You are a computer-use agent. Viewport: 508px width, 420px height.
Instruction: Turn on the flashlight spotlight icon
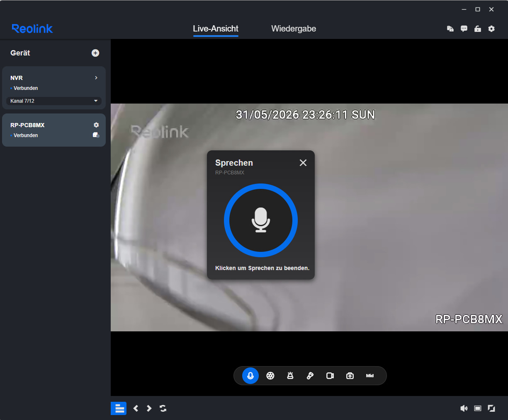click(310, 376)
